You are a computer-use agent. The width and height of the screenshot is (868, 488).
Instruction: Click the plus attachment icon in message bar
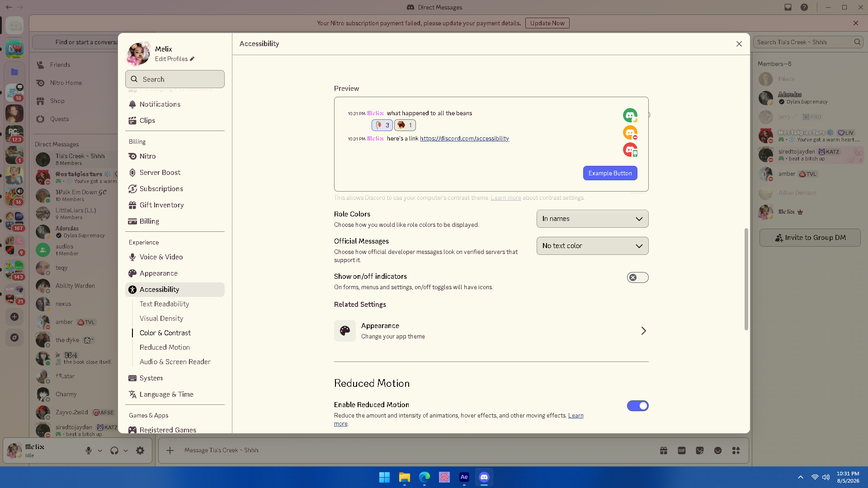click(x=170, y=450)
